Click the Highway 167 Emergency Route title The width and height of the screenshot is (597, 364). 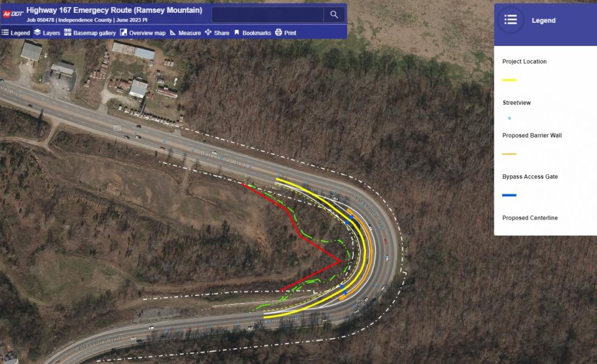click(114, 10)
